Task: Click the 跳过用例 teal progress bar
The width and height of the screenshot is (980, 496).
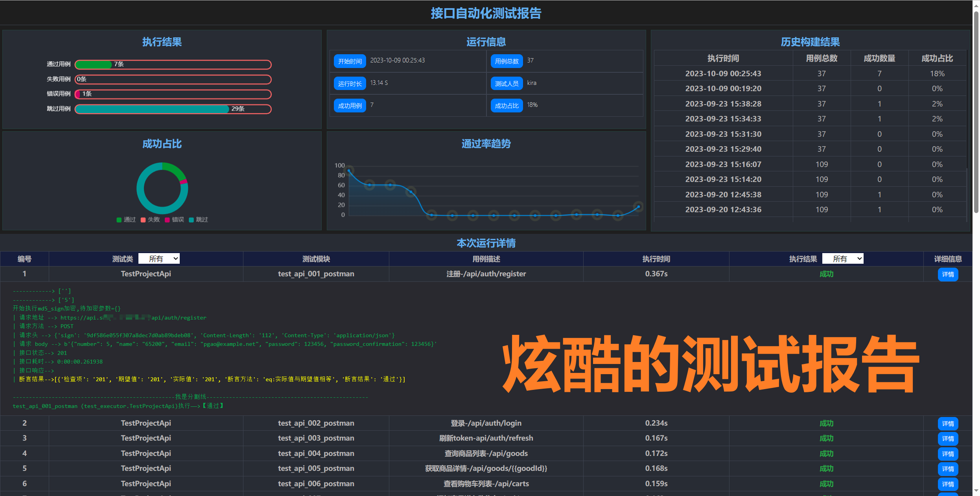Action: tap(152, 109)
